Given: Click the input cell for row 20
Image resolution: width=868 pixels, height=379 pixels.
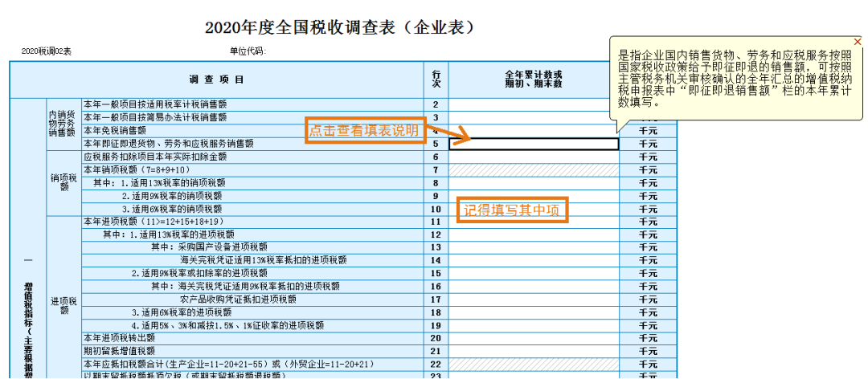Looking at the screenshot, I should 534,339.
